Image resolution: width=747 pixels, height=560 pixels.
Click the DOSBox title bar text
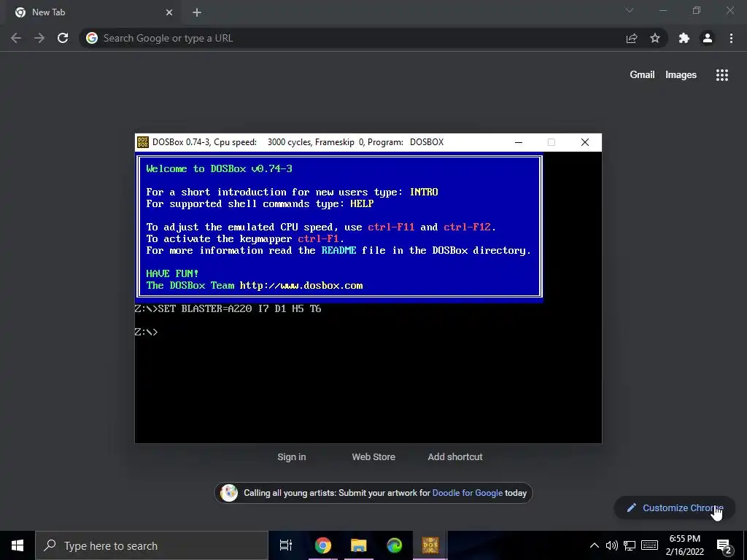pos(298,142)
